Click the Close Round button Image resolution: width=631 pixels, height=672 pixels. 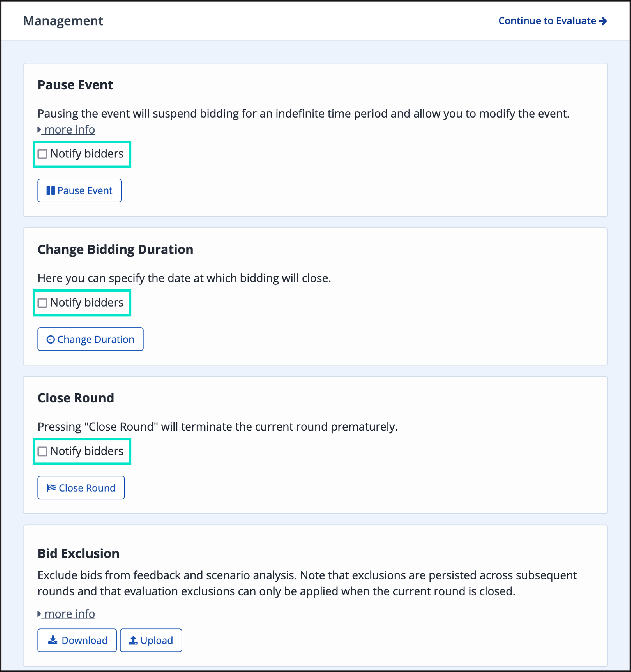click(81, 488)
